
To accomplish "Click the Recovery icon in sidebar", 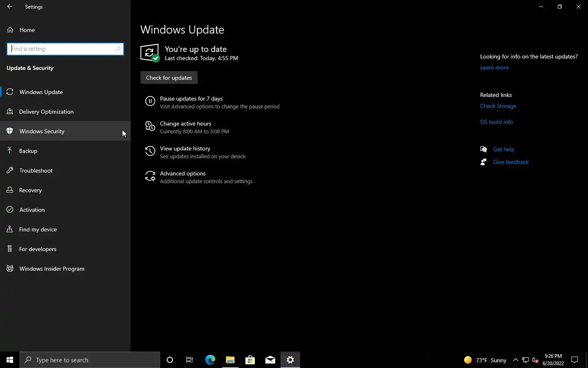I will click(x=10, y=190).
